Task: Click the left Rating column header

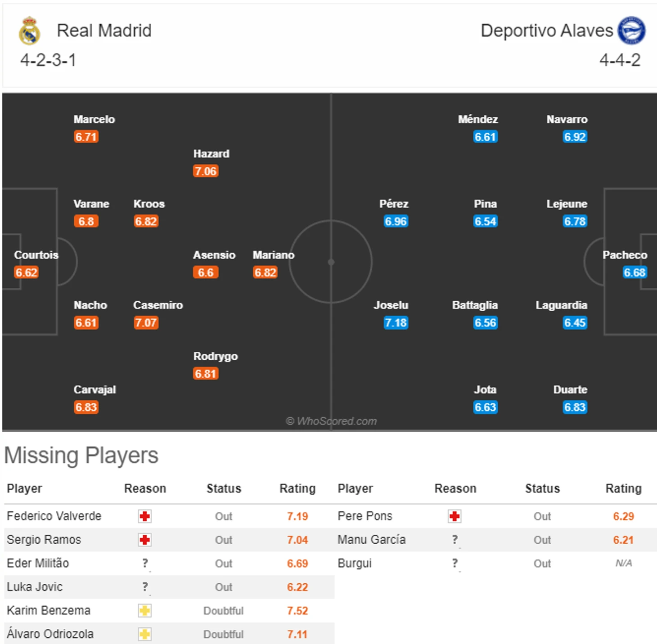Action: pos(297,488)
